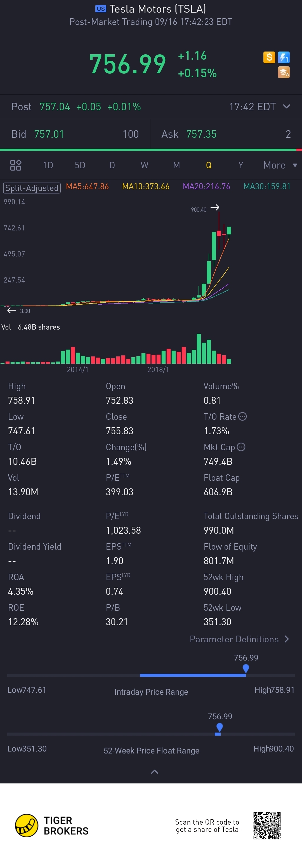Screen dimensions: 302x868
Task: Select the M monthly chart tab
Action: coord(176,165)
